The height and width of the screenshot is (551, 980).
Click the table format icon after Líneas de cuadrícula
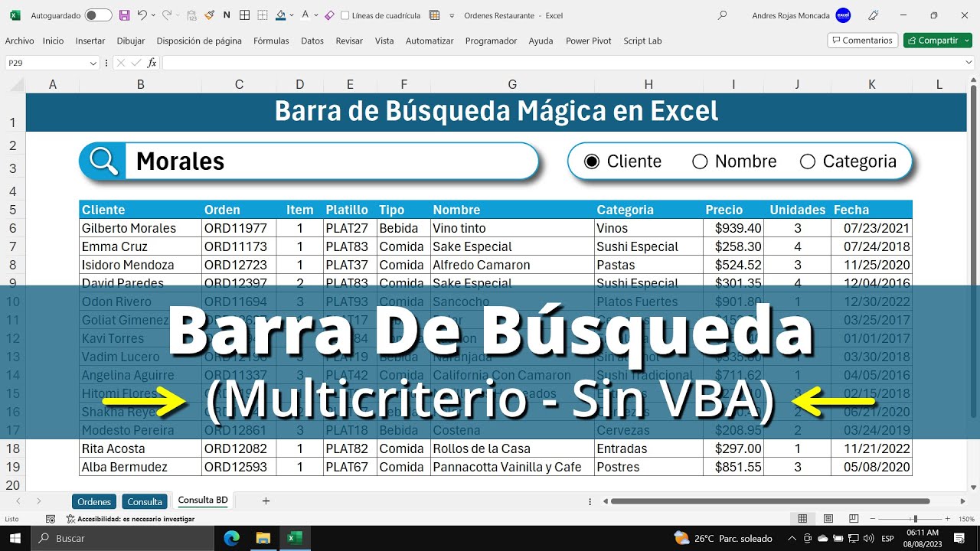click(435, 15)
